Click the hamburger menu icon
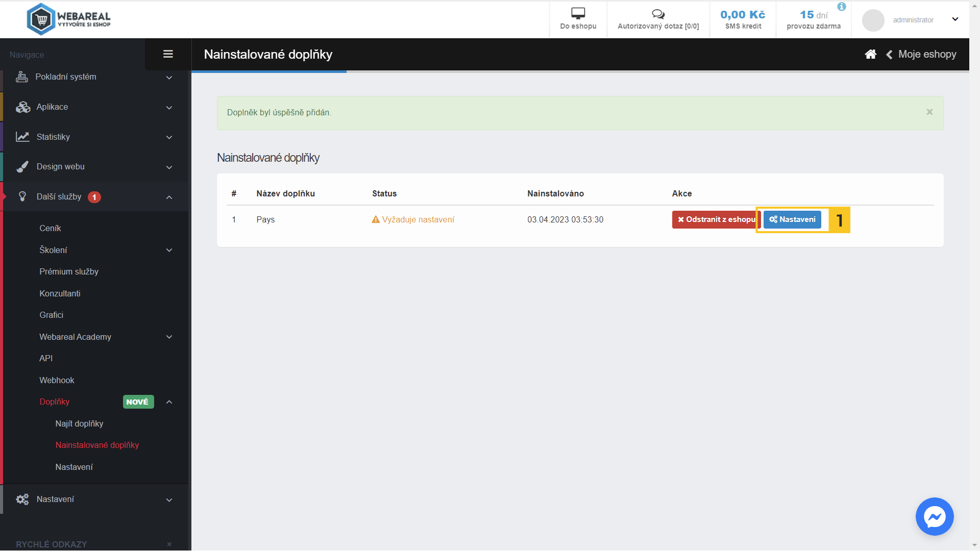The image size is (980, 551). tap(168, 54)
